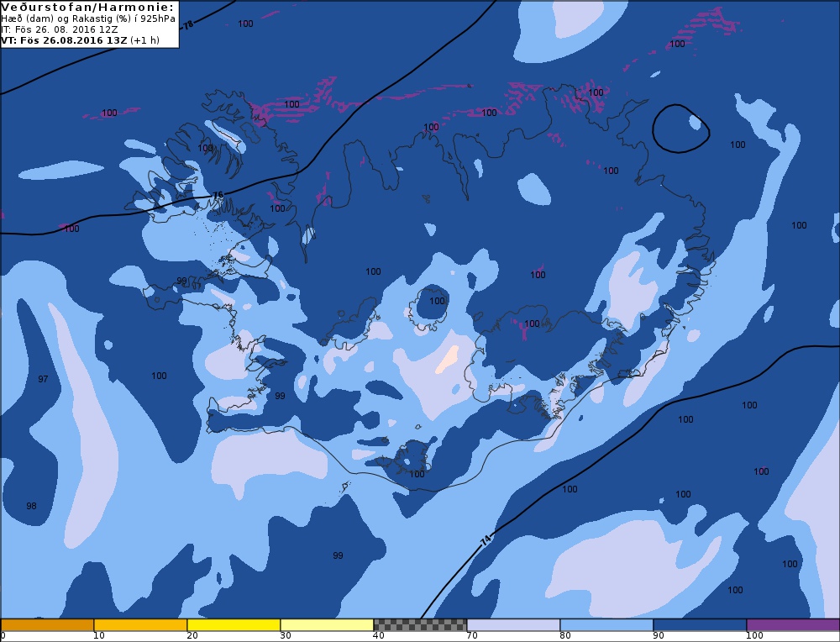Click the closed oval height contour off the northeast coast
Viewport: 840px width, 642px height.
(x=681, y=129)
